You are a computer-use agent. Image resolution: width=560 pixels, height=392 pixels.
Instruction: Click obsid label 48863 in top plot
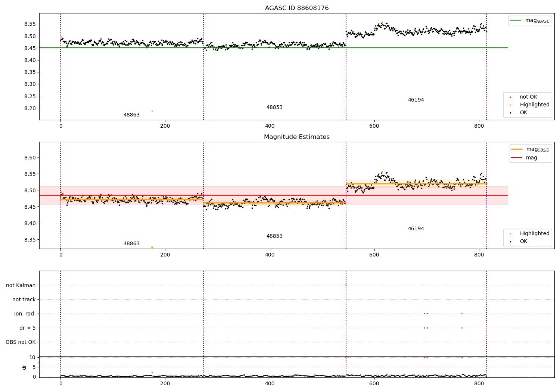point(131,115)
